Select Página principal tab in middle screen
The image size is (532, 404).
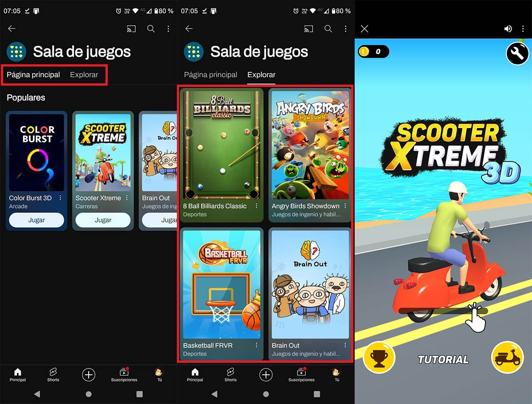click(211, 75)
